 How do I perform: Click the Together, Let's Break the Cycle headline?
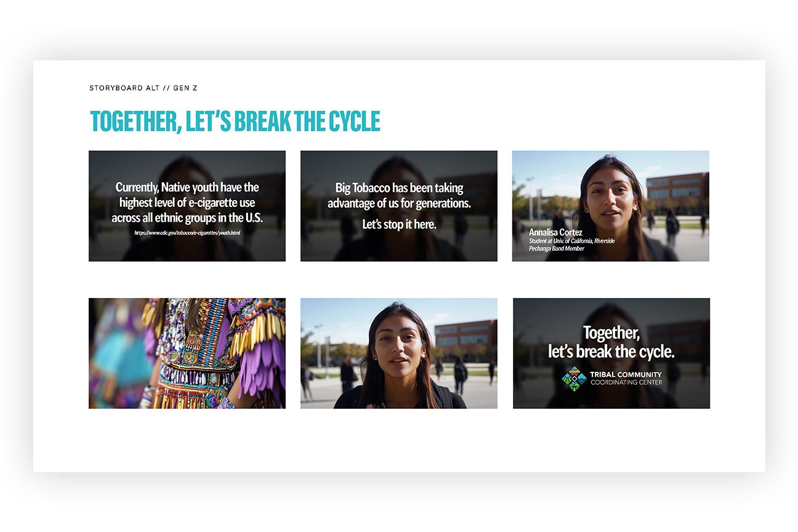235,122
